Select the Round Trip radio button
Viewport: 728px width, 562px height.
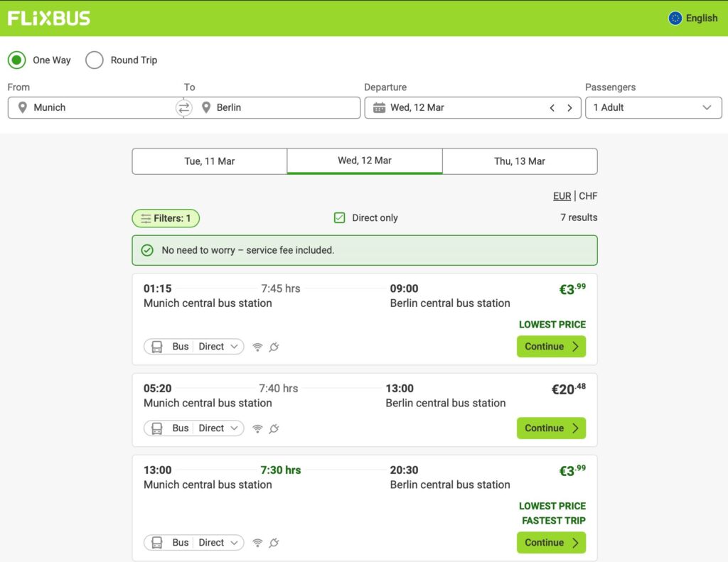point(95,60)
